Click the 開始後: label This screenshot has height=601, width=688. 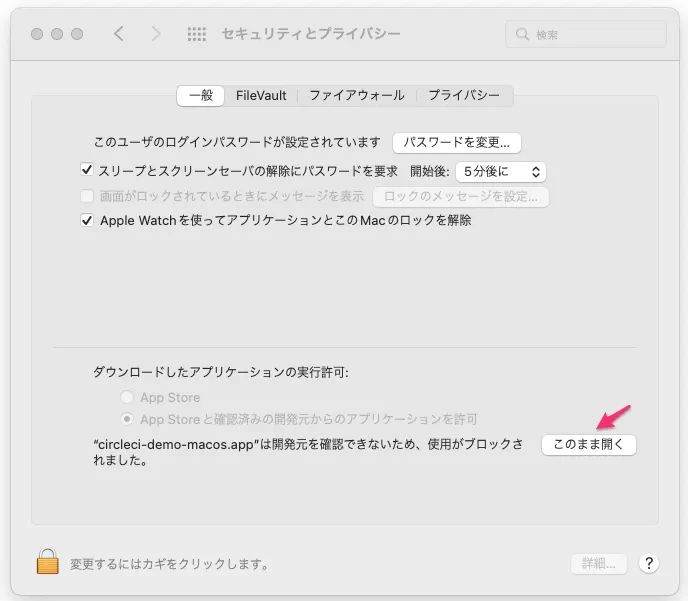[x=430, y=171]
